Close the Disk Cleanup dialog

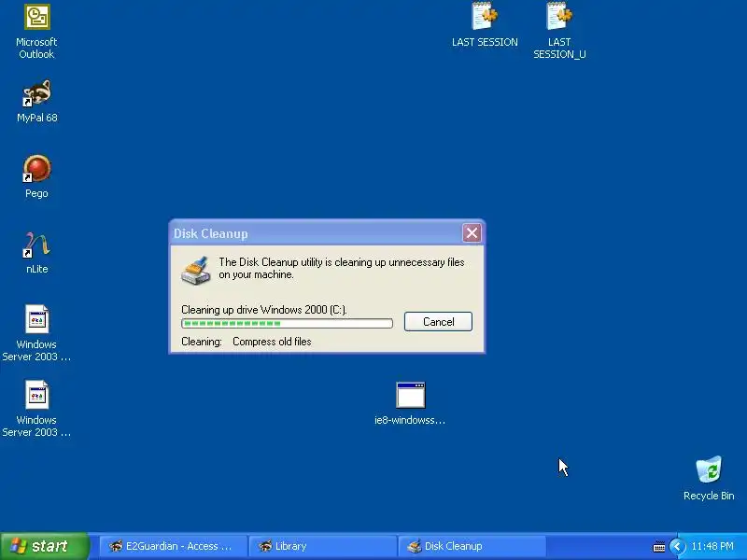(472, 232)
